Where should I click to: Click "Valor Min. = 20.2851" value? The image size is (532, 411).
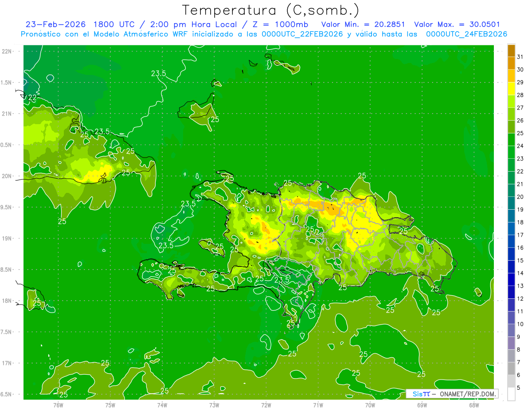(364, 24)
